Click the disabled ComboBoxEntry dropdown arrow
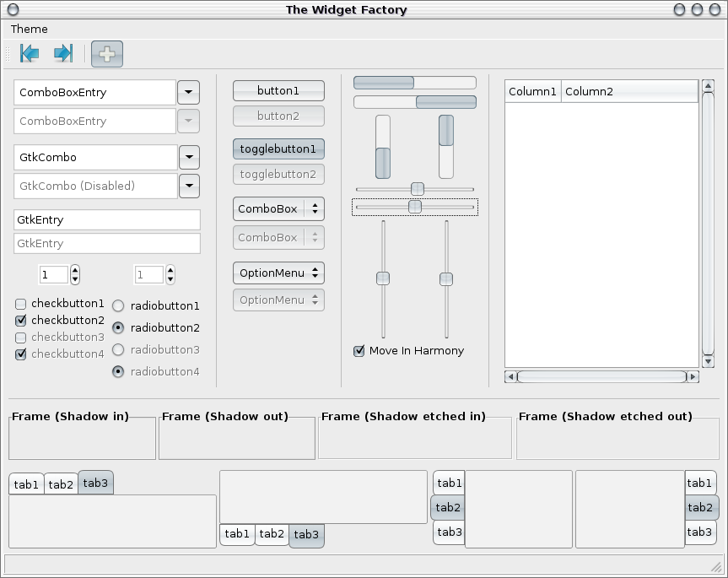Screen dimensions: 728x578 click(188, 121)
